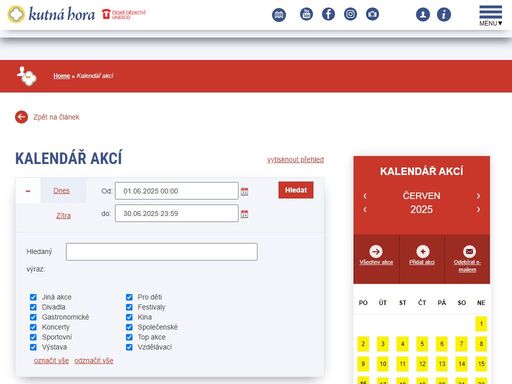Click the breadcrumb section icon
This screenshot has height=384, width=512.
click(x=27, y=76)
